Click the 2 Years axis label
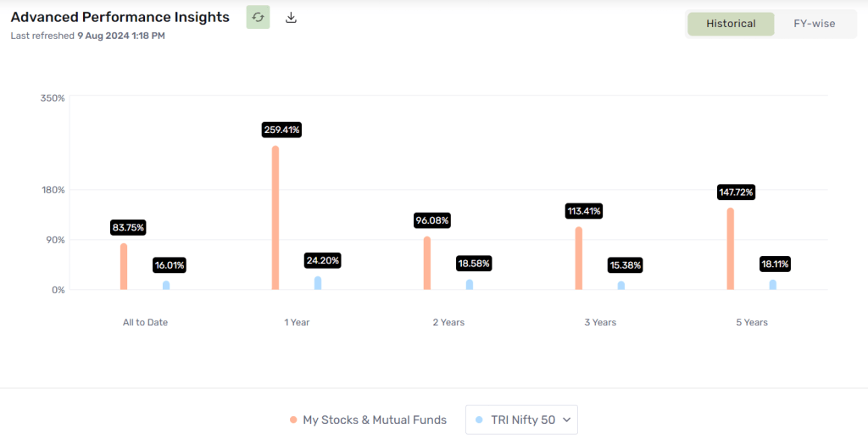The height and width of the screenshot is (445, 868). point(448,323)
